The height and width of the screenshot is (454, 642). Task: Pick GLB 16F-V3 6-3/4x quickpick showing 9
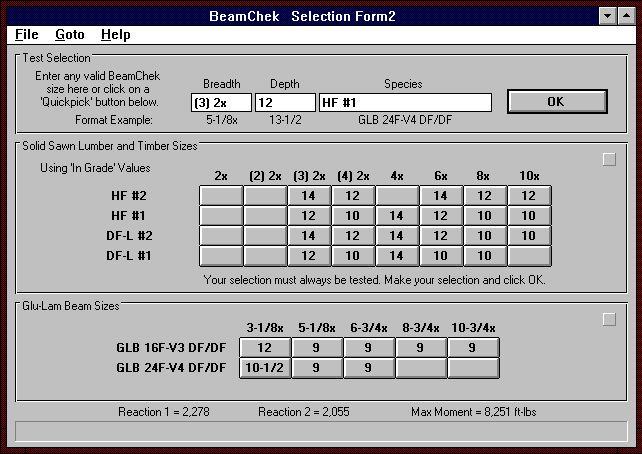click(x=369, y=348)
